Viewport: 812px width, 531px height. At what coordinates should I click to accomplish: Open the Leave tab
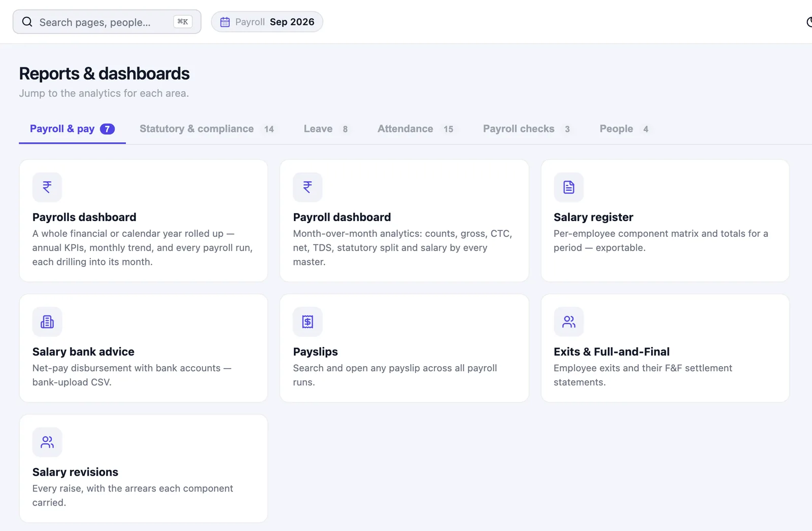tap(326, 129)
